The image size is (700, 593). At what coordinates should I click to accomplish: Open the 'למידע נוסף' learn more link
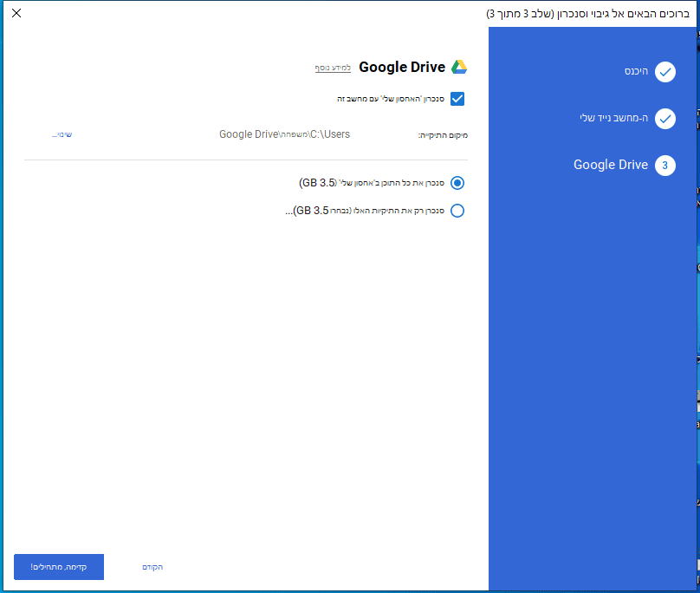pyautogui.click(x=333, y=68)
